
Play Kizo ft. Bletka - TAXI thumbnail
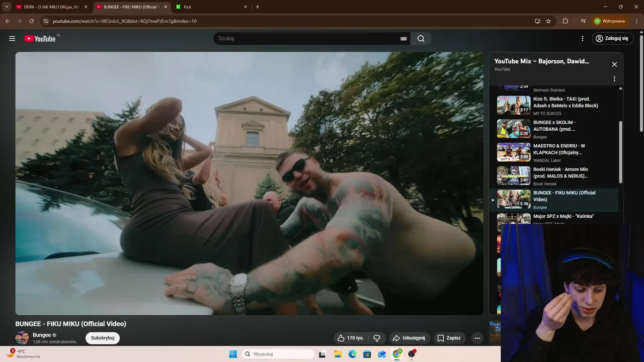coord(514,105)
